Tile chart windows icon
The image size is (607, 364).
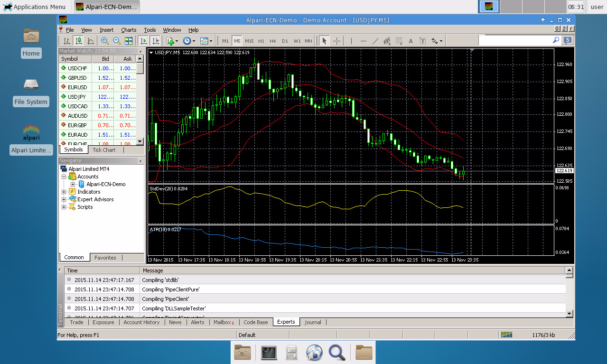[x=129, y=41]
